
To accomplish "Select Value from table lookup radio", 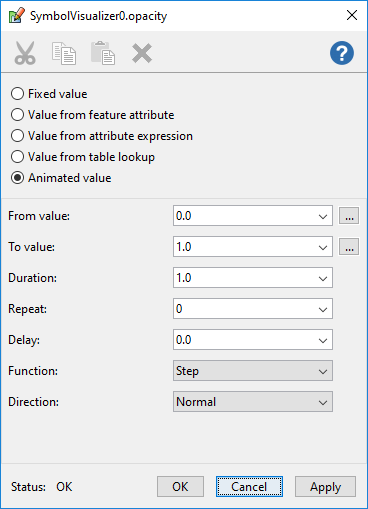I will click(83, 157).
